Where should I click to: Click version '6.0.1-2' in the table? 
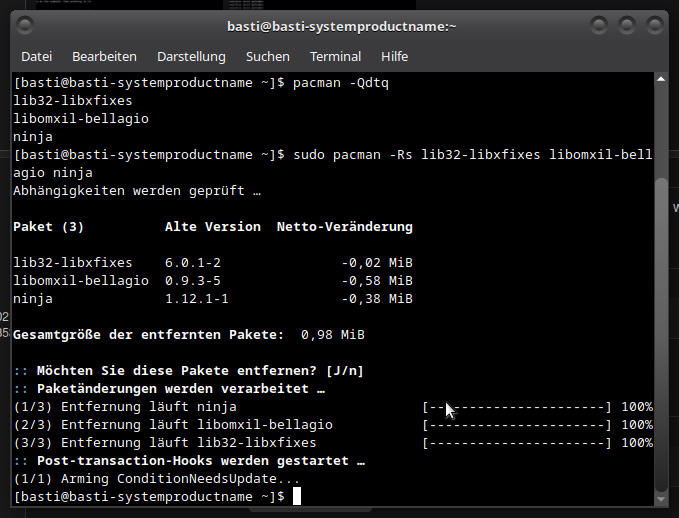[193, 262]
